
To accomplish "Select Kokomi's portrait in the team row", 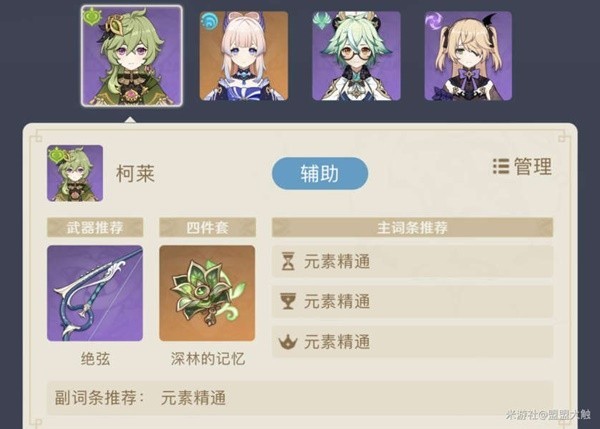I will (x=244, y=56).
